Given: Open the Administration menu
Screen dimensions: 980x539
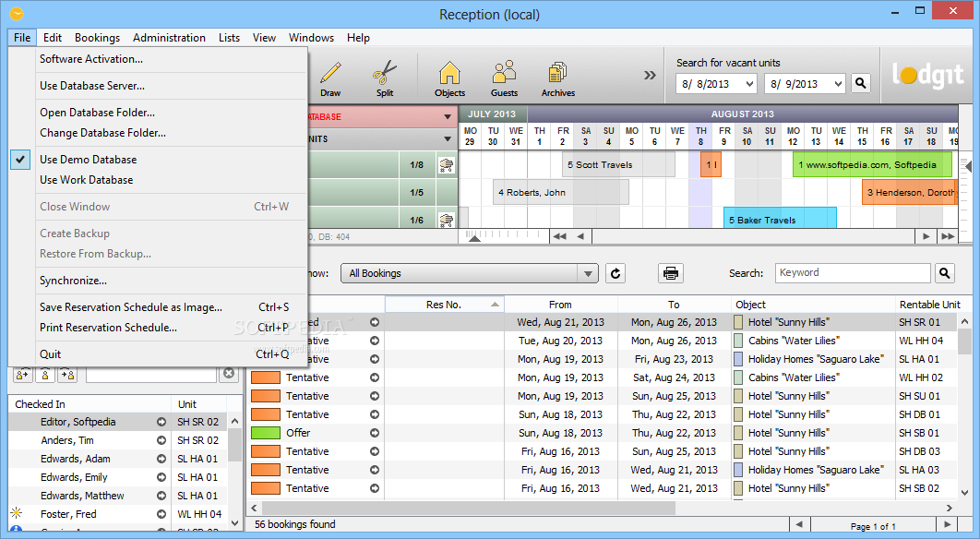Looking at the screenshot, I should pyautogui.click(x=169, y=38).
